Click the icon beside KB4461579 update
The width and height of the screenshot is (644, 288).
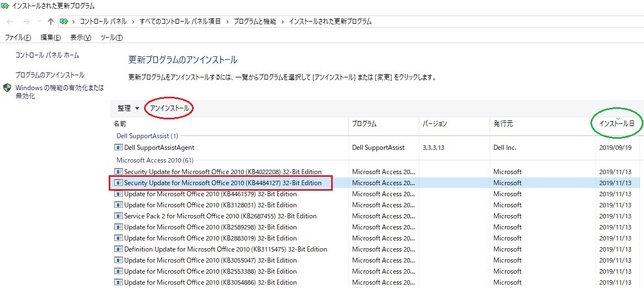tap(118, 194)
